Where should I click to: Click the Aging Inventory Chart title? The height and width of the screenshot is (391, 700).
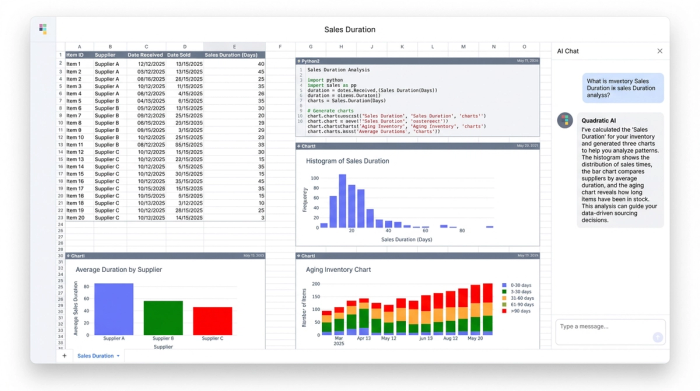click(x=338, y=270)
